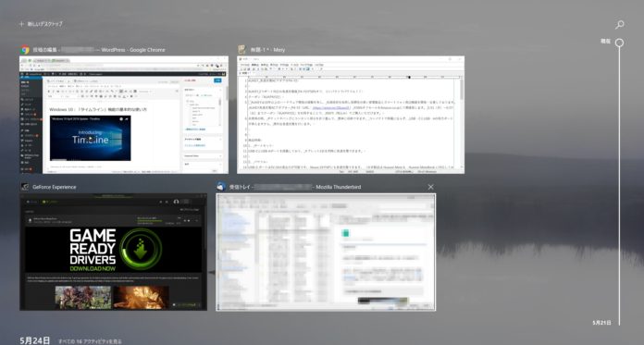Click the 'GeForce Experience' window title text
This screenshot has height=345, width=644.
coord(55,187)
